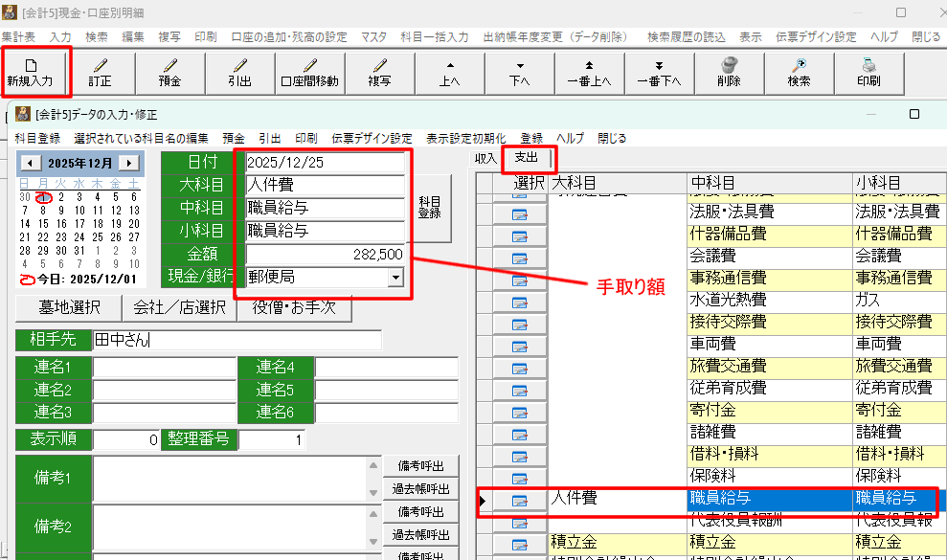Click the 金額 input field
This screenshot has width=947, height=560.
click(x=326, y=255)
